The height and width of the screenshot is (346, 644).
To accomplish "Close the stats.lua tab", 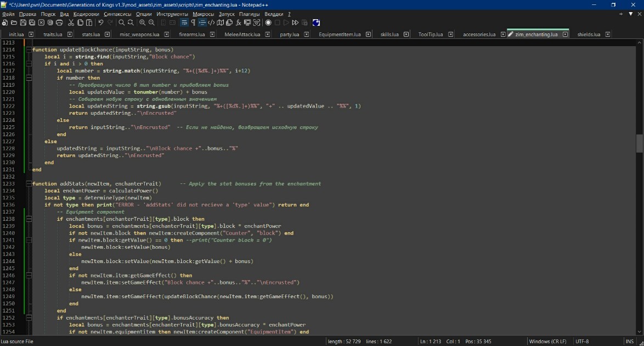I will [x=107, y=35].
